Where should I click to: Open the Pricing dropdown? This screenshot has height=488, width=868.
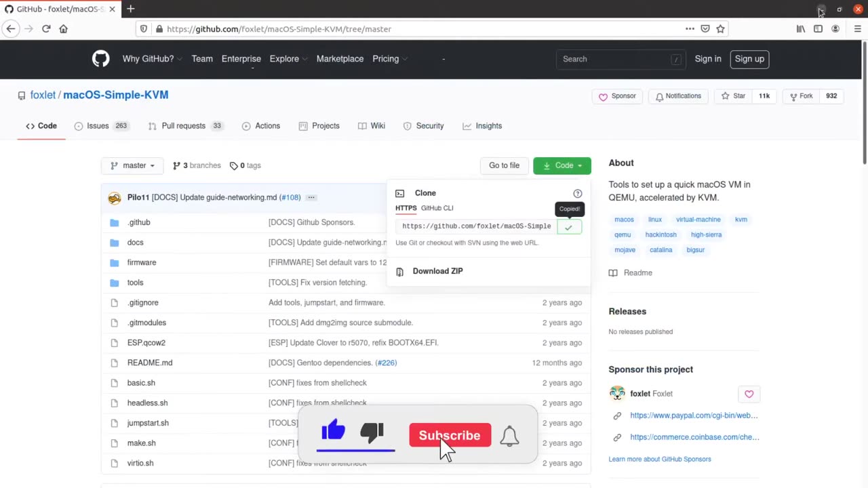point(390,59)
